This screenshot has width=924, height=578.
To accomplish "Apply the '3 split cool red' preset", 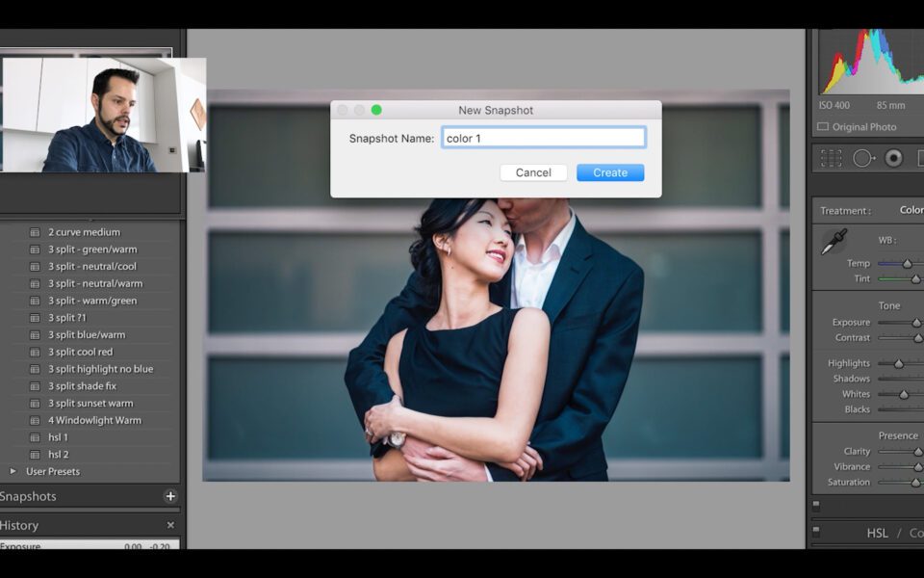I will [80, 353].
